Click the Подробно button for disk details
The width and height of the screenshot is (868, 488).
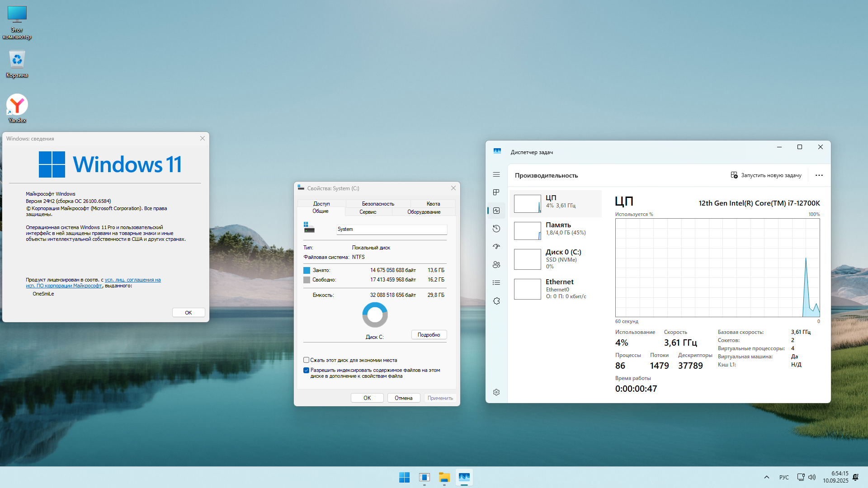[429, 335]
